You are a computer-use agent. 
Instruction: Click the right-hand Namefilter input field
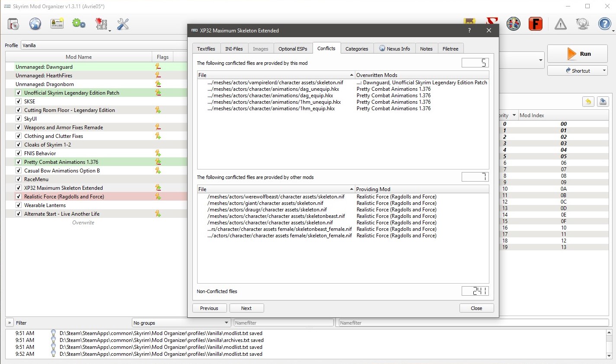[473, 323]
